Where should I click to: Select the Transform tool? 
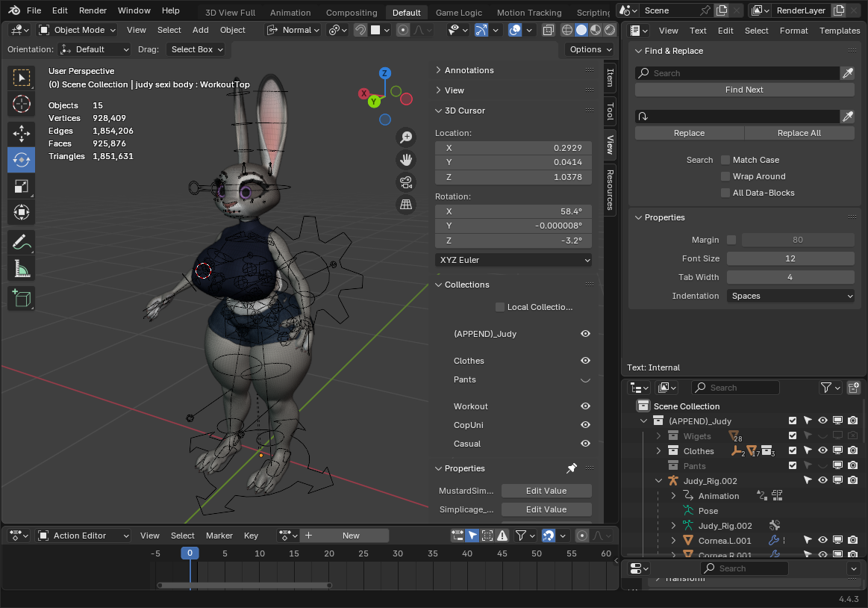tap(21, 212)
